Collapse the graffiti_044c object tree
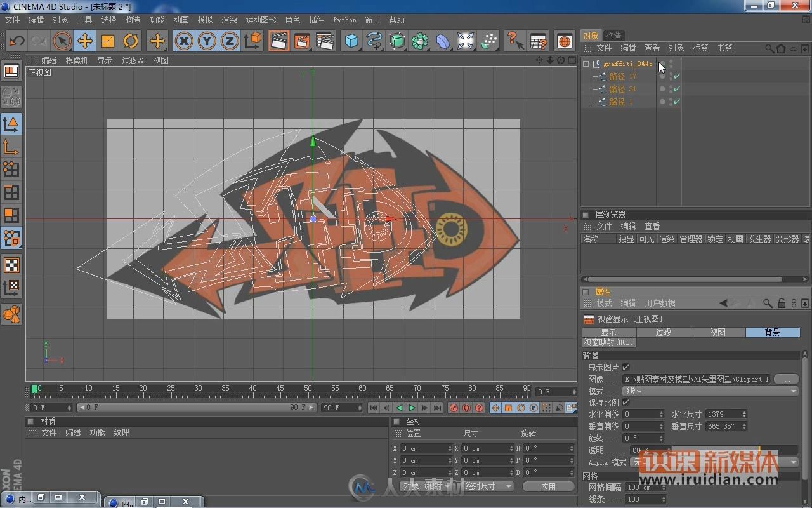The width and height of the screenshot is (812, 508). coord(586,63)
